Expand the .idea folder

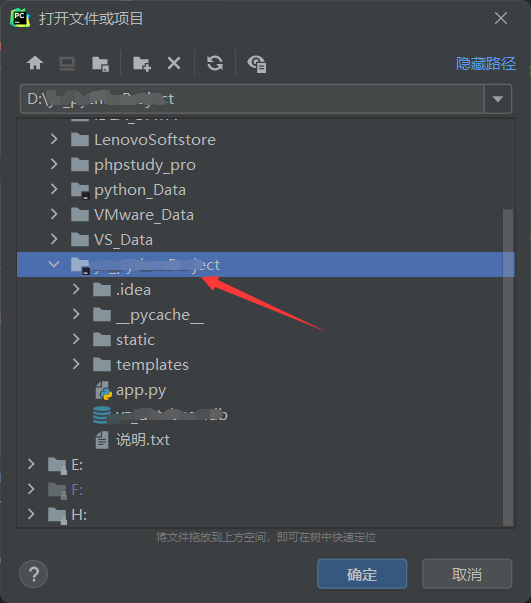pos(76,289)
